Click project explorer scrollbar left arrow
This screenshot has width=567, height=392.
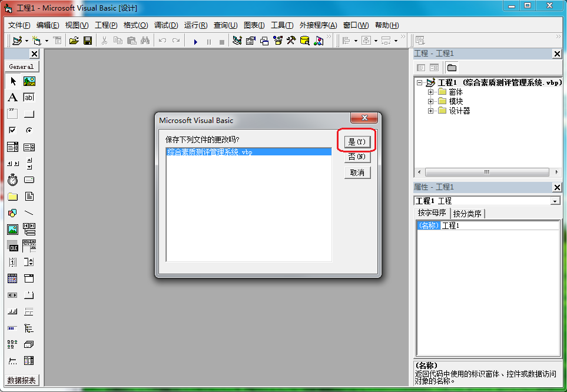click(x=419, y=172)
